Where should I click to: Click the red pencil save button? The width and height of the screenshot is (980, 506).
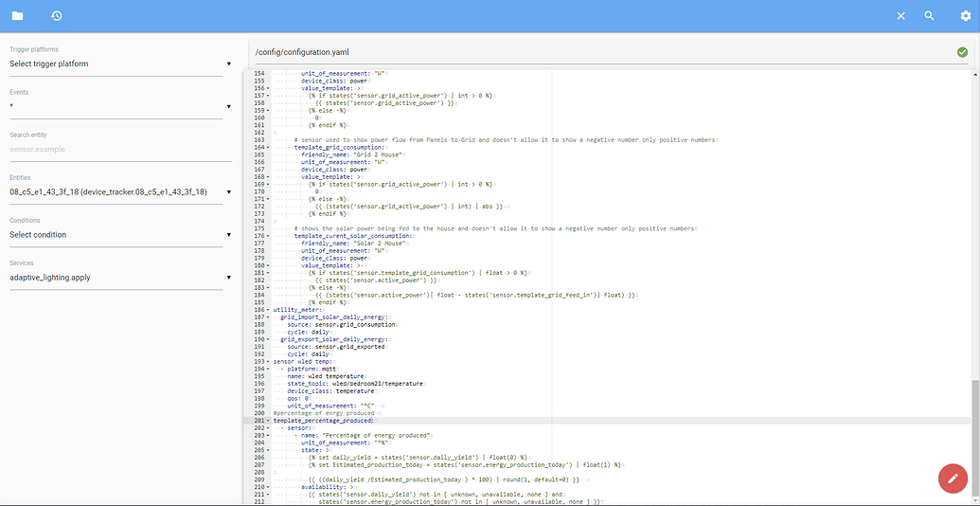[x=953, y=478]
